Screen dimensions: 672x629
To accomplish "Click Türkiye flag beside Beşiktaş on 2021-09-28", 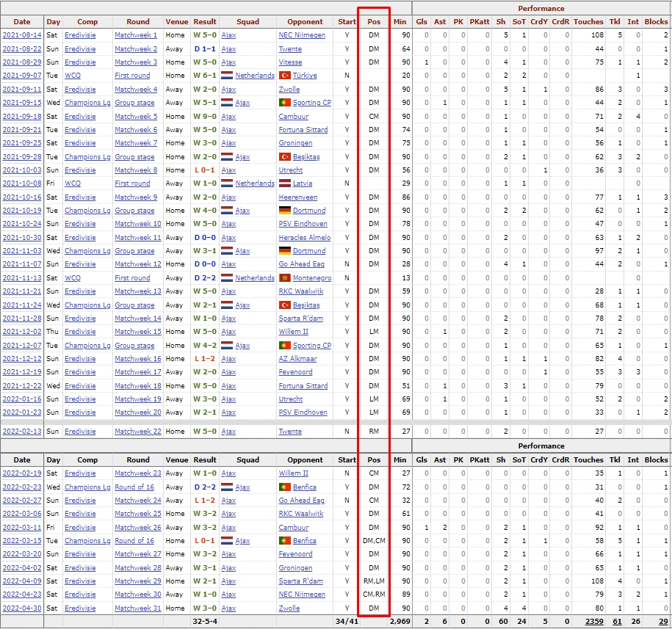I will pos(285,157).
